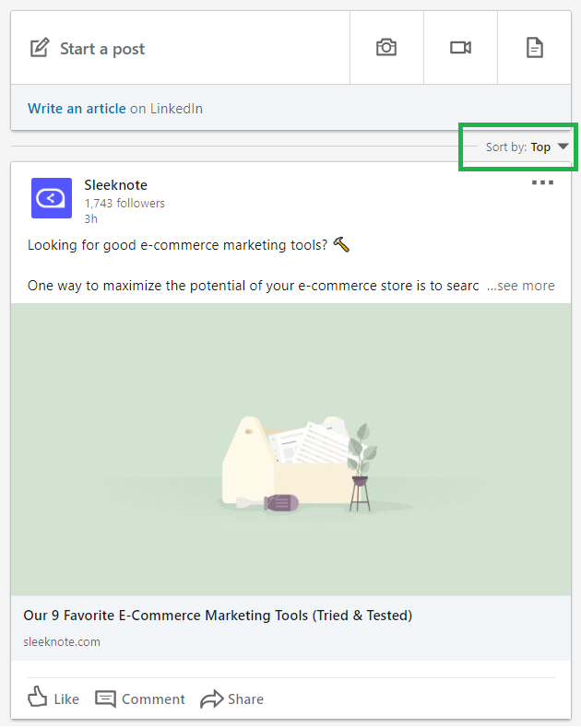Image resolution: width=581 pixels, height=728 pixels.
Task: Open the three-dot post options menu
Action: coord(542,182)
